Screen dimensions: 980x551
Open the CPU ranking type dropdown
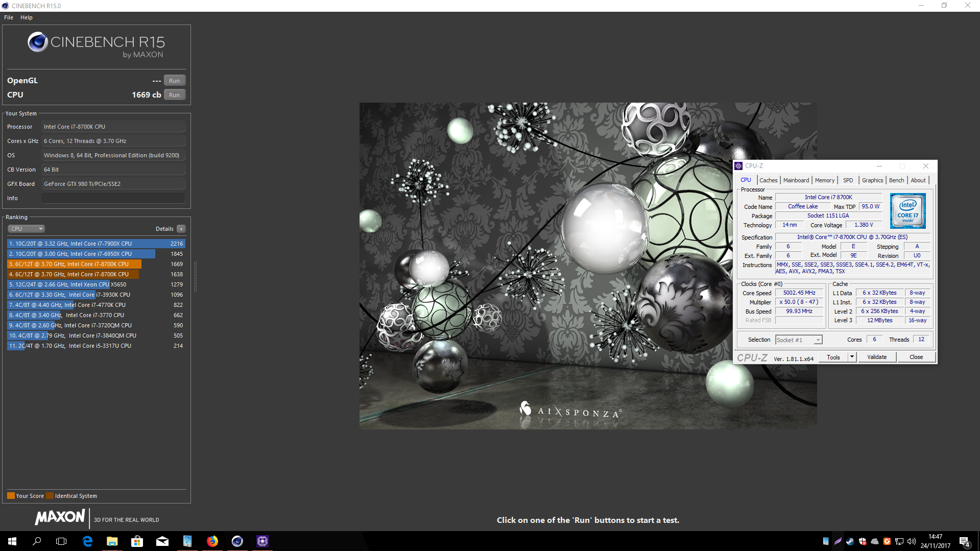[x=26, y=229]
